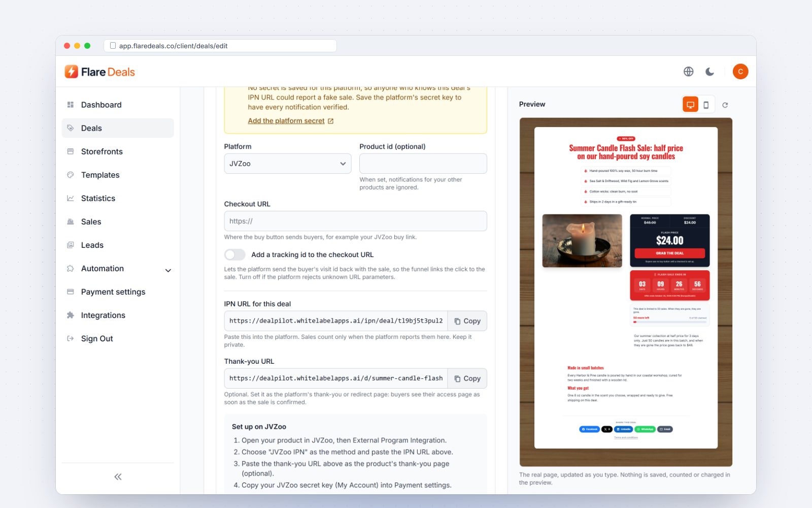Viewport: 812px width, 508px height.
Task: Click the Sign Out arrow icon
Action: [71, 338]
